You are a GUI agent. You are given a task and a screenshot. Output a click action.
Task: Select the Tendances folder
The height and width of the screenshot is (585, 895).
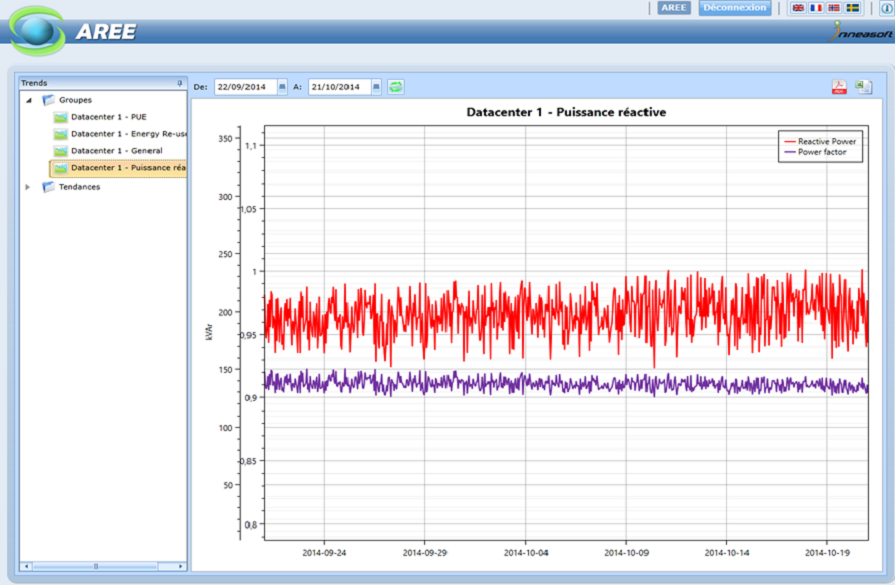79,187
